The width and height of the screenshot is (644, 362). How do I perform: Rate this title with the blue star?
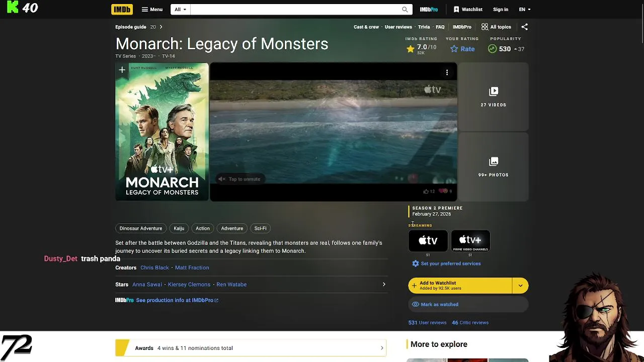coord(462,49)
